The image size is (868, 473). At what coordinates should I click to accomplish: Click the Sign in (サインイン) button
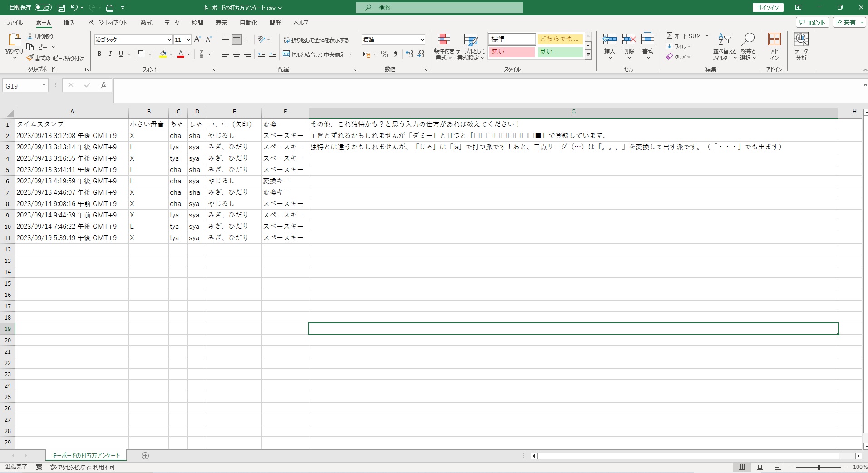768,8
